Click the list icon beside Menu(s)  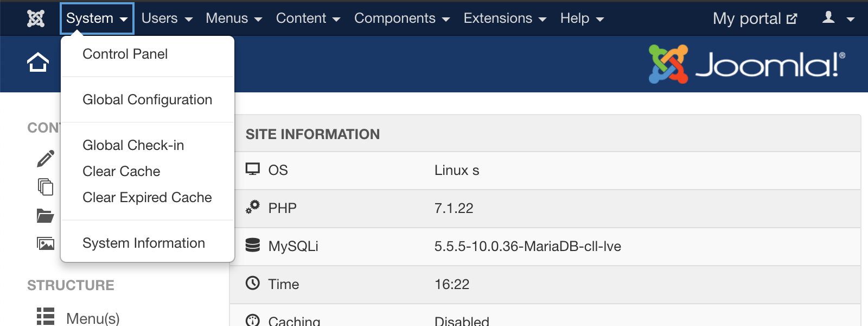coord(46,316)
